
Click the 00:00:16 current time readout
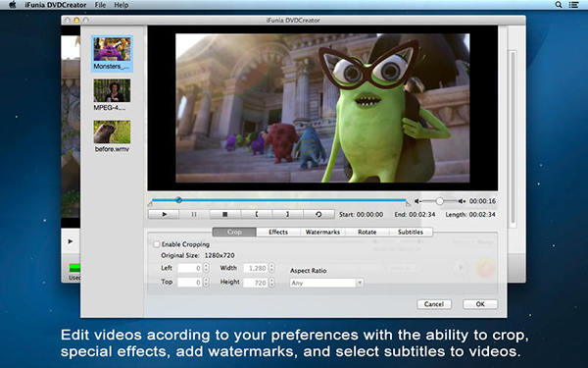(482, 201)
